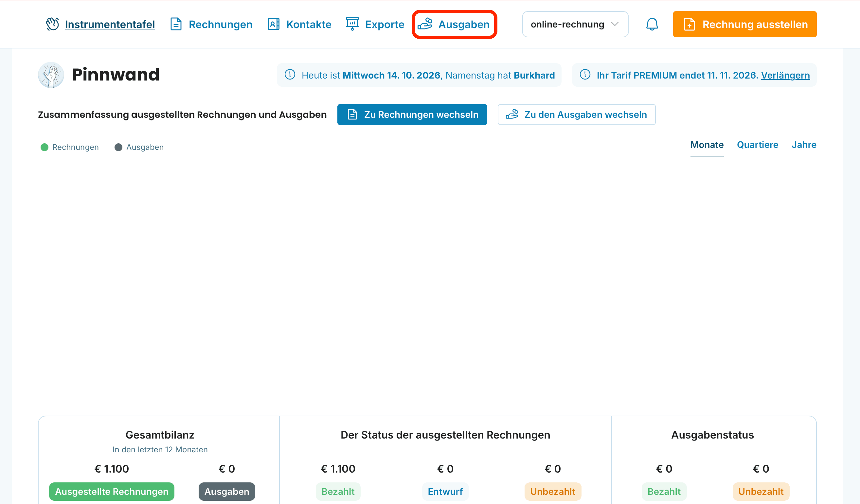This screenshot has height=504, width=860.
Task: Click the info icon next to today's date
Action: [x=290, y=75]
